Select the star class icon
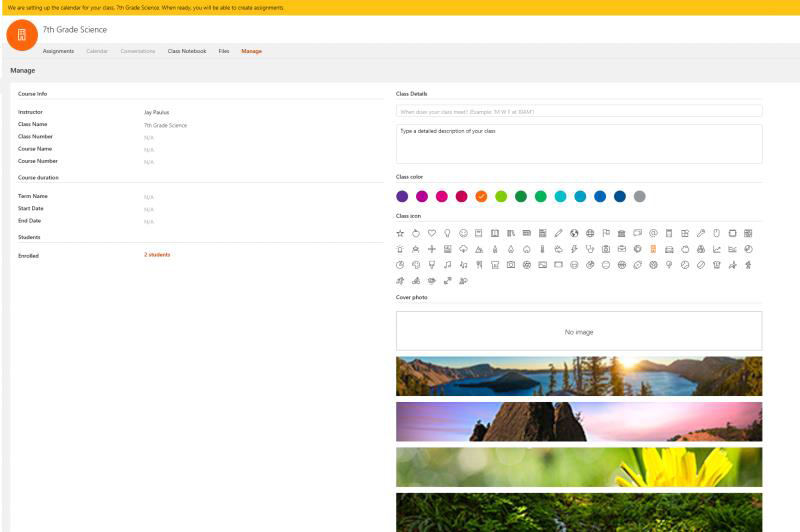This screenshot has width=800, height=532. tap(400, 233)
